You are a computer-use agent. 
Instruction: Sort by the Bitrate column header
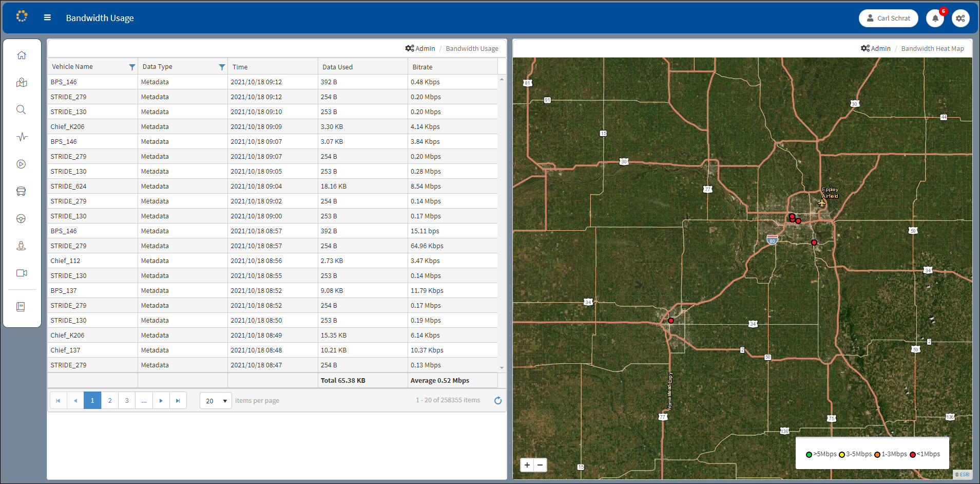click(x=422, y=67)
